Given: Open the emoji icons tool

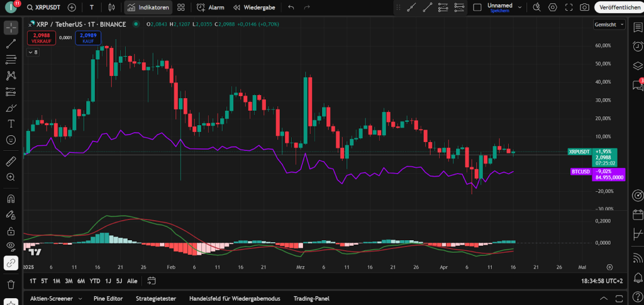Looking at the screenshot, I should coord(11,140).
